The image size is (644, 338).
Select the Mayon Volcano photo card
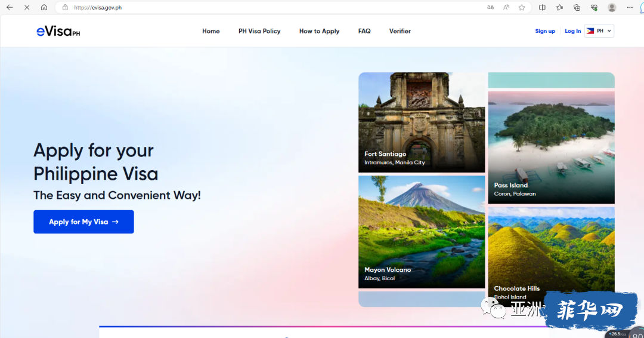coord(422,232)
